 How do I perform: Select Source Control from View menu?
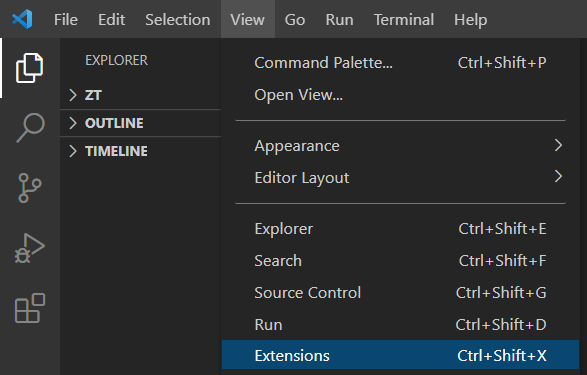coord(400,292)
